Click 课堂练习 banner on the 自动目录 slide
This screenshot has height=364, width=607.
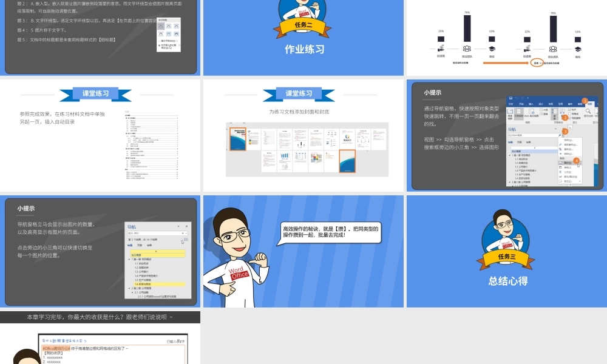click(95, 93)
